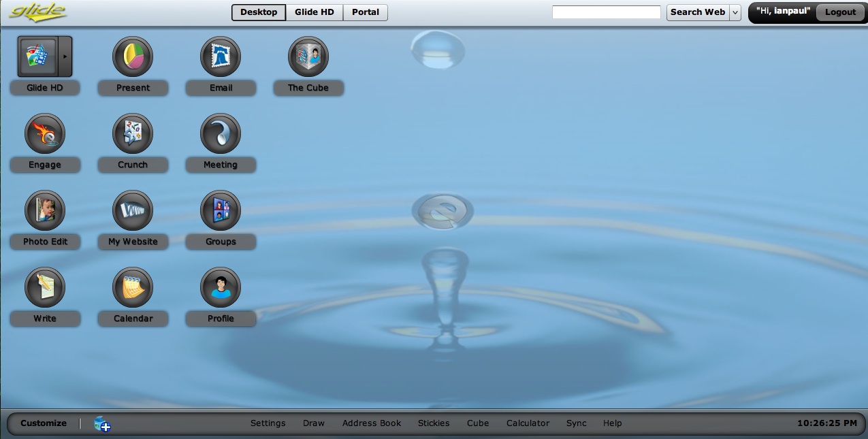The height and width of the screenshot is (439, 868).
Task: Click the "Hi, ianpaul" greeting
Action: click(x=783, y=12)
